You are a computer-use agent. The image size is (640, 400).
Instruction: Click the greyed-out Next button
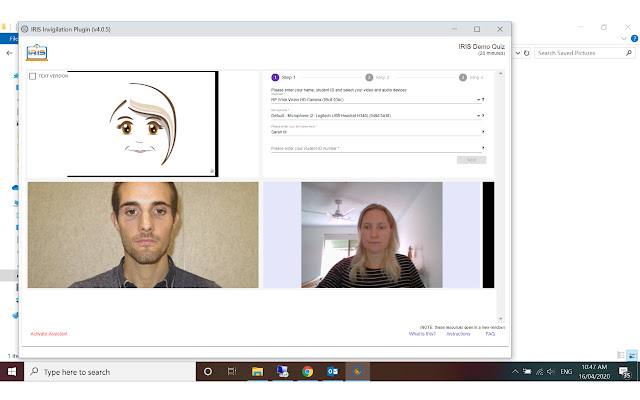(x=471, y=160)
